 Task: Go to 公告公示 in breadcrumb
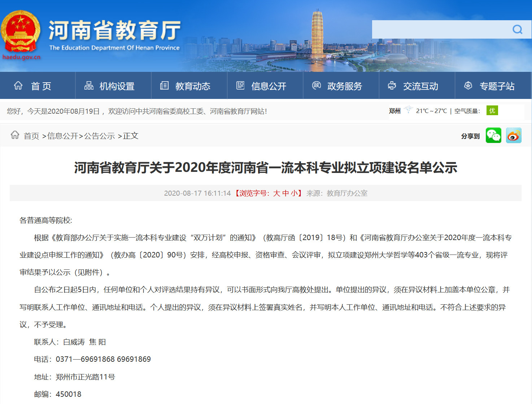coord(99,136)
